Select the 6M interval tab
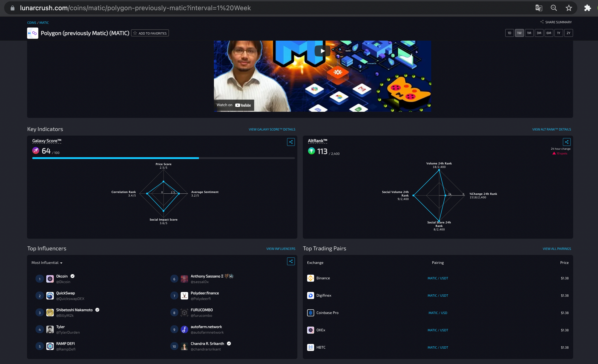This screenshot has height=364, width=598. point(549,33)
